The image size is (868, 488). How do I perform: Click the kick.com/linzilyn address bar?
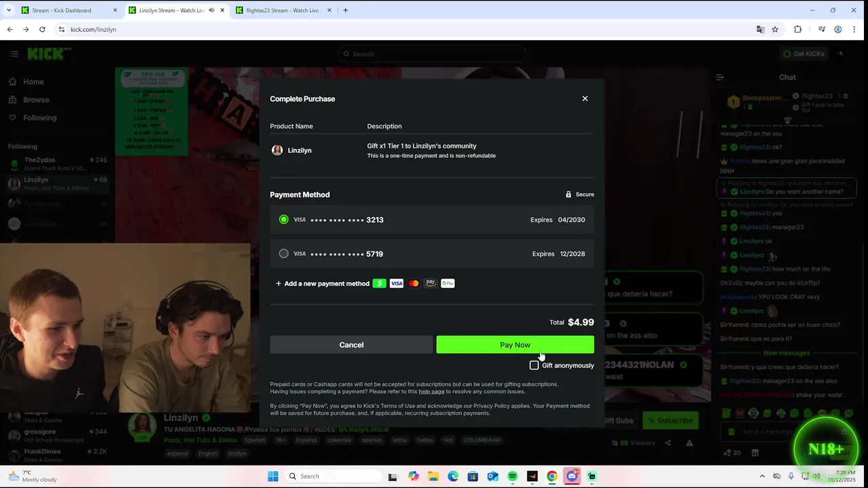[x=407, y=29]
